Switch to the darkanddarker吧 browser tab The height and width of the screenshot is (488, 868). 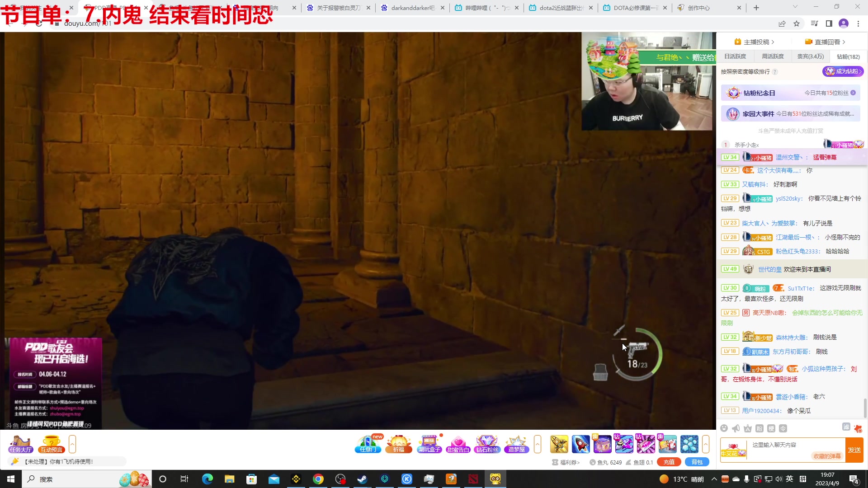click(x=413, y=8)
